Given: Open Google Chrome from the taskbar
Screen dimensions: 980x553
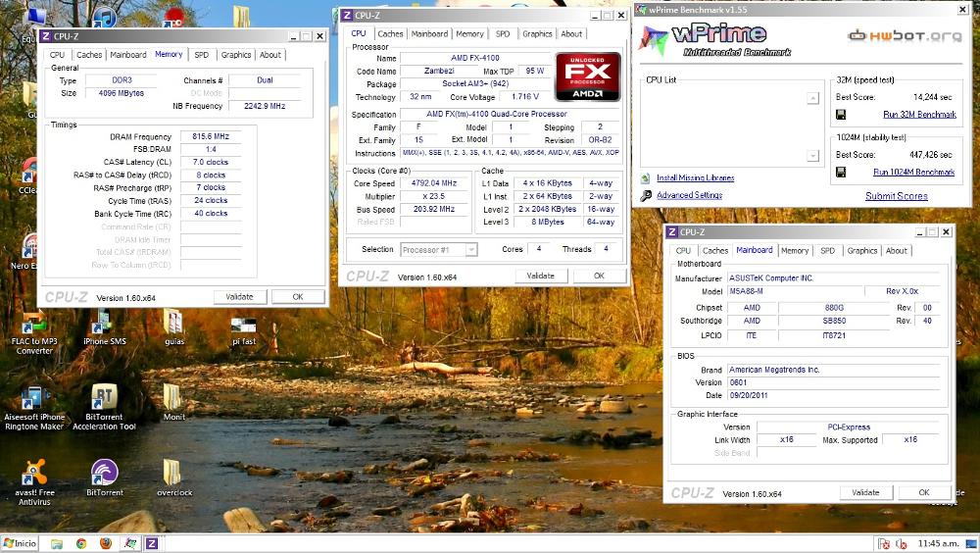Looking at the screenshot, I should (x=81, y=543).
